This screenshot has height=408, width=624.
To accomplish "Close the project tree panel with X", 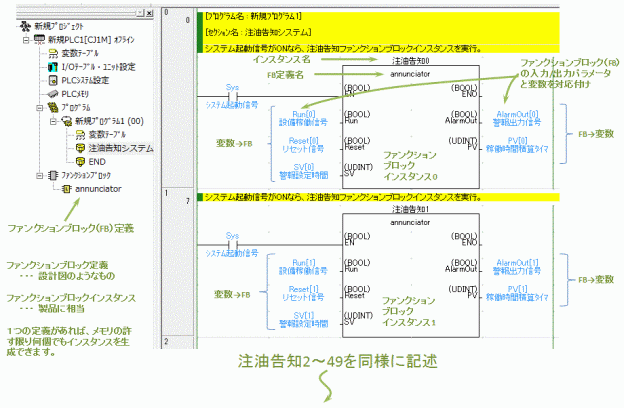I will pyautogui.click(x=149, y=13).
